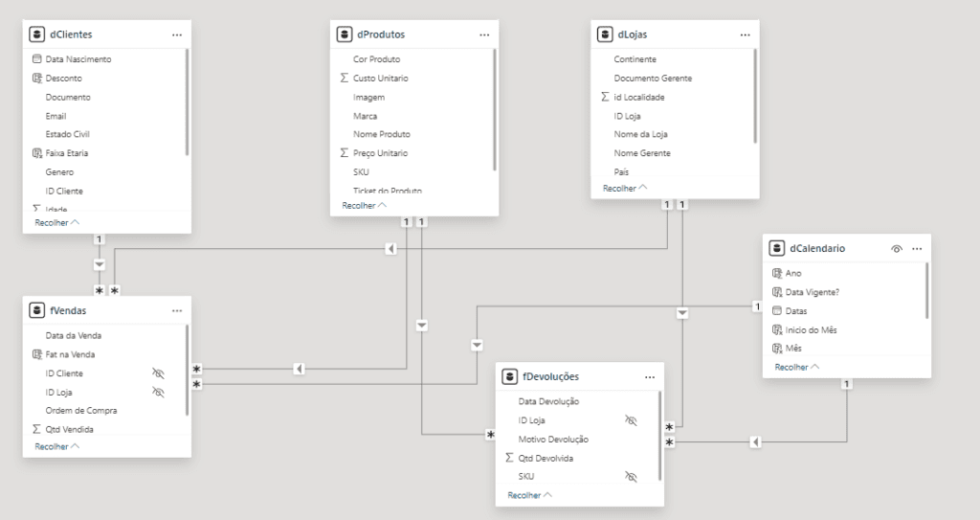Click filter direction arrow on dLojas to fVendas line

[x=390, y=249]
